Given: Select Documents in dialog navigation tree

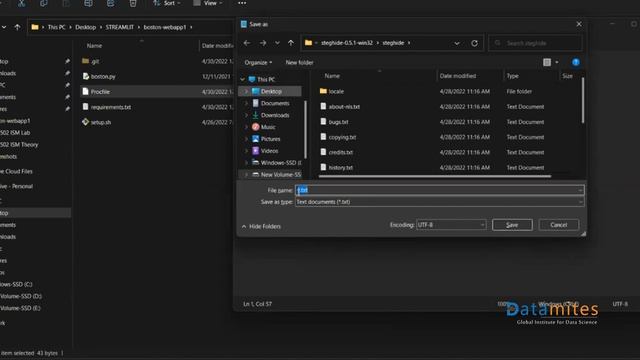Looking at the screenshot, I should point(275,103).
